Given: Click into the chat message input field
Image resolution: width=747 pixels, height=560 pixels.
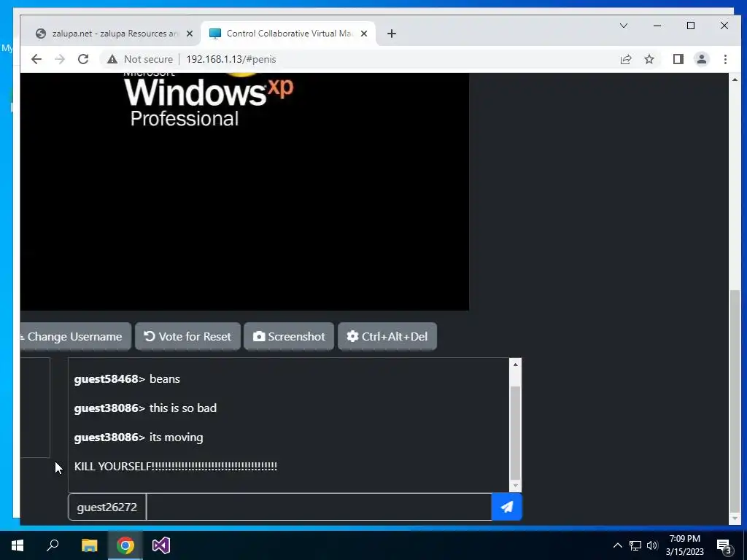Looking at the screenshot, I should [319, 507].
